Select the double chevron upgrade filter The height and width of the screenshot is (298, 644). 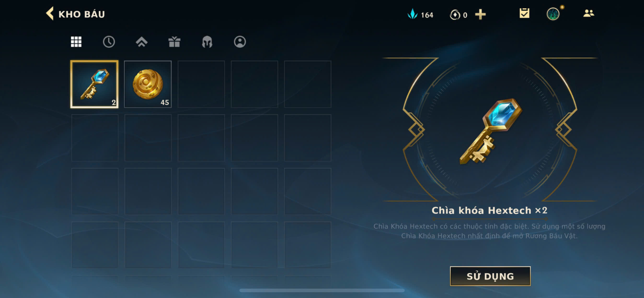tap(142, 42)
